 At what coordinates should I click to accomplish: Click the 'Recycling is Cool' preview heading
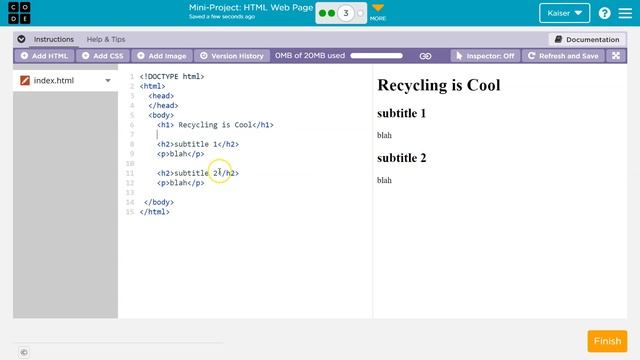click(x=439, y=85)
